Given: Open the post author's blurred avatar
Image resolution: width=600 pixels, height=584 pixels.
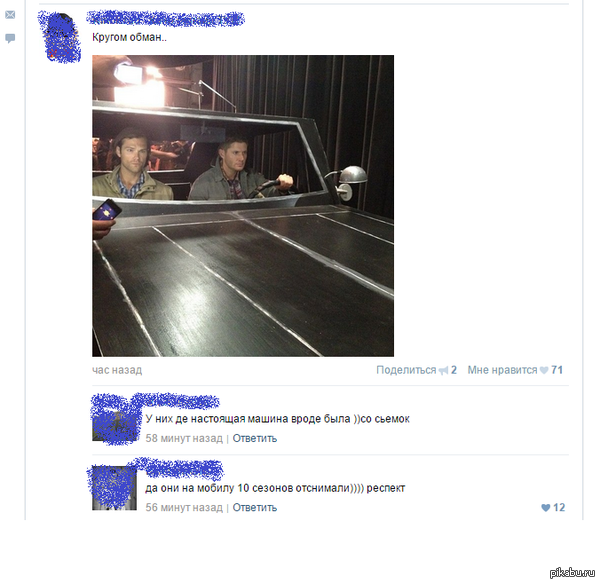Looking at the screenshot, I should [x=61, y=38].
